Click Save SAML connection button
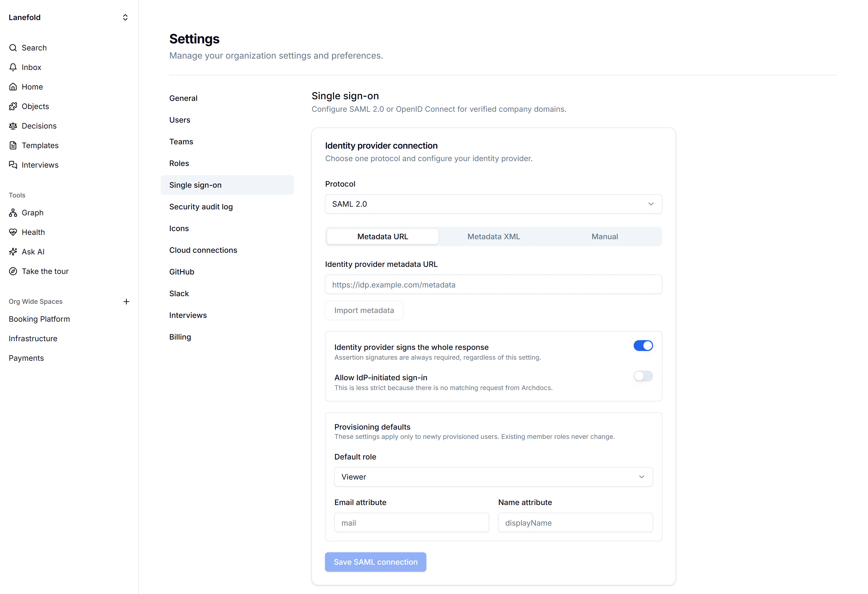 click(375, 562)
